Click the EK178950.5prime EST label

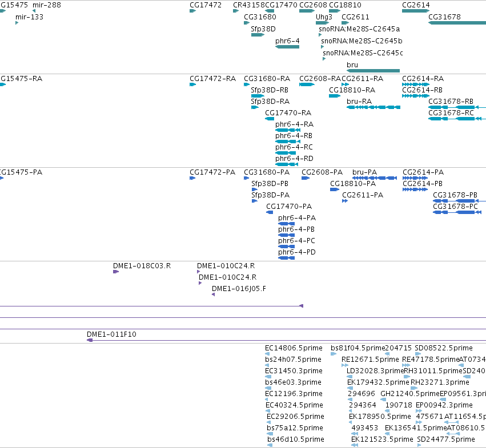[x=380, y=417]
